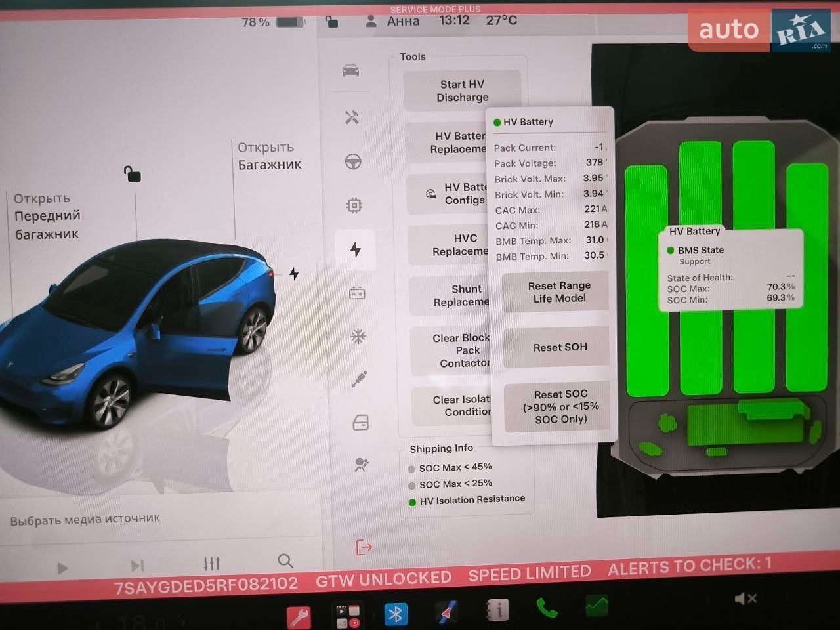Open the Анна driver profile
The image size is (840, 630).
tap(392, 21)
